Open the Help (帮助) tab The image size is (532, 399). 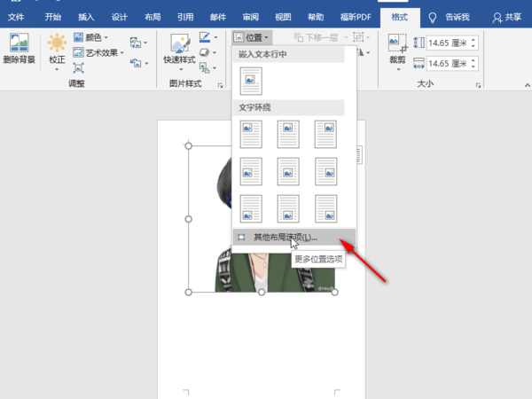[316, 17]
